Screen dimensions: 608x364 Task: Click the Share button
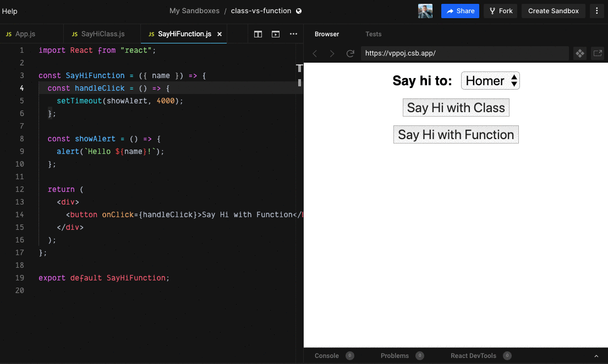click(460, 10)
